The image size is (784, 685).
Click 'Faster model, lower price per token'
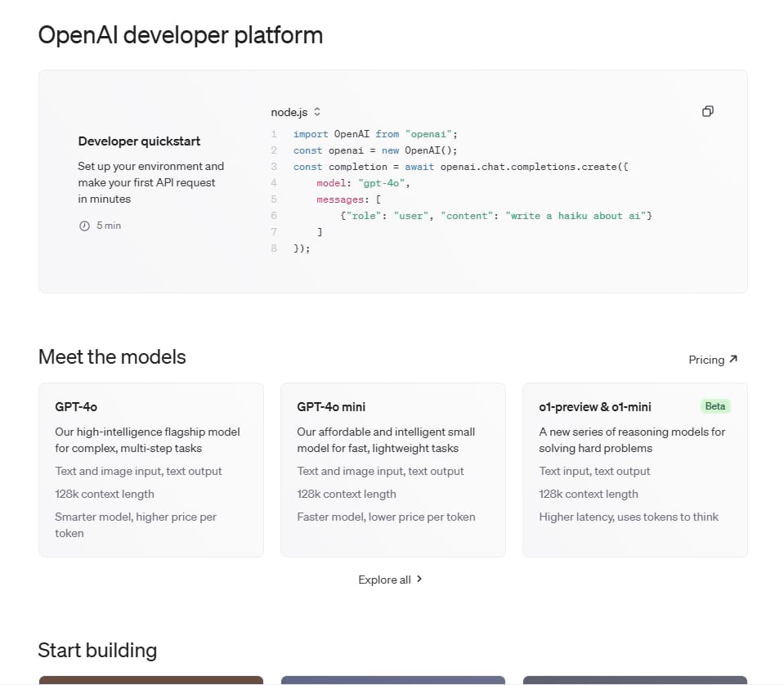(386, 517)
